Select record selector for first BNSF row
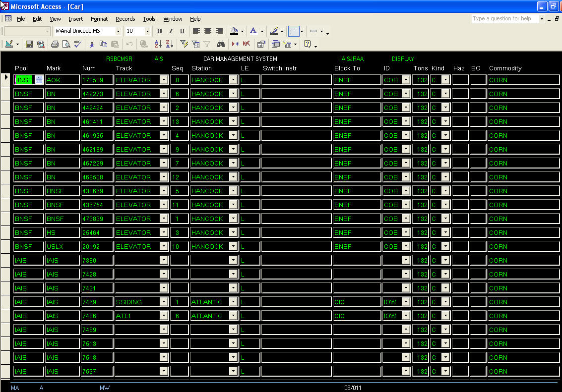This screenshot has width=562, height=392. click(x=6, y=80)
